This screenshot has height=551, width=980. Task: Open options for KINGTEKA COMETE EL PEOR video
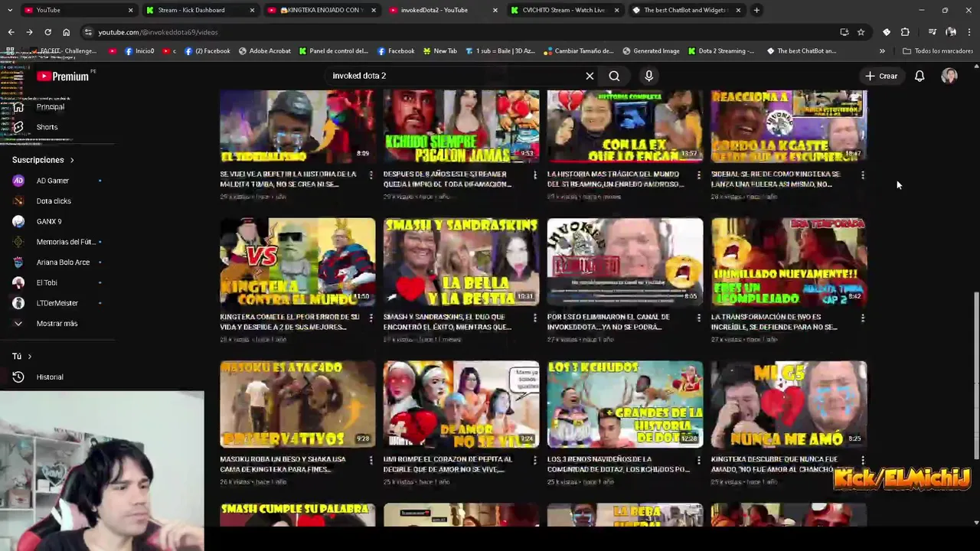tap(371, 318)
